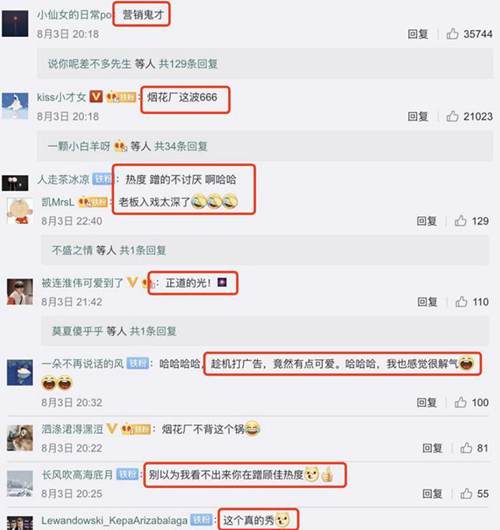Open 一朵不再说话的风 user avatar

[20, 372]
